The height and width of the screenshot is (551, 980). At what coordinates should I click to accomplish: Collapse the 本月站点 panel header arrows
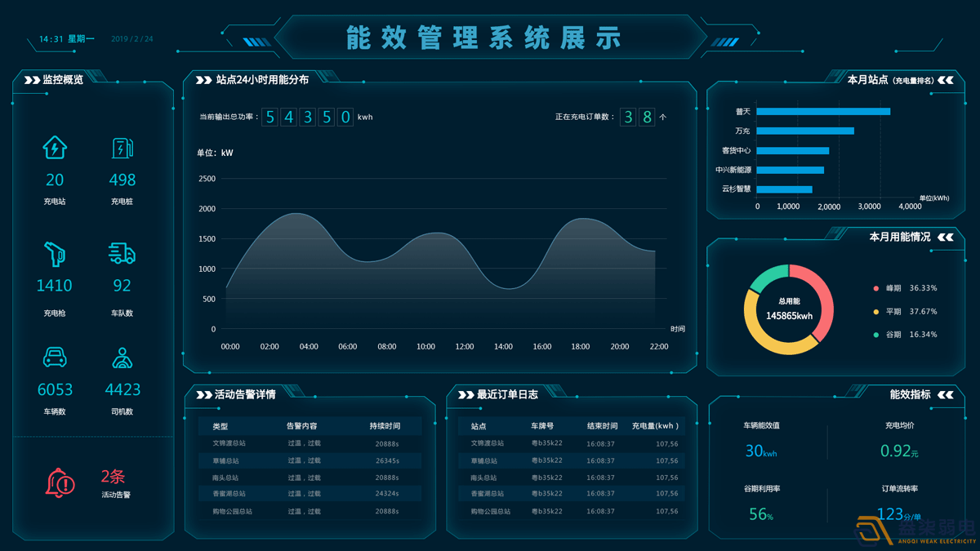pyautogui.click(x=946, y=80)
